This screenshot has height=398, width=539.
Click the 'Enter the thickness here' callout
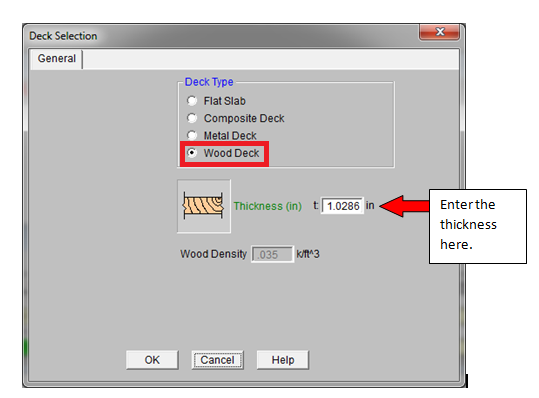coord(478,226)
